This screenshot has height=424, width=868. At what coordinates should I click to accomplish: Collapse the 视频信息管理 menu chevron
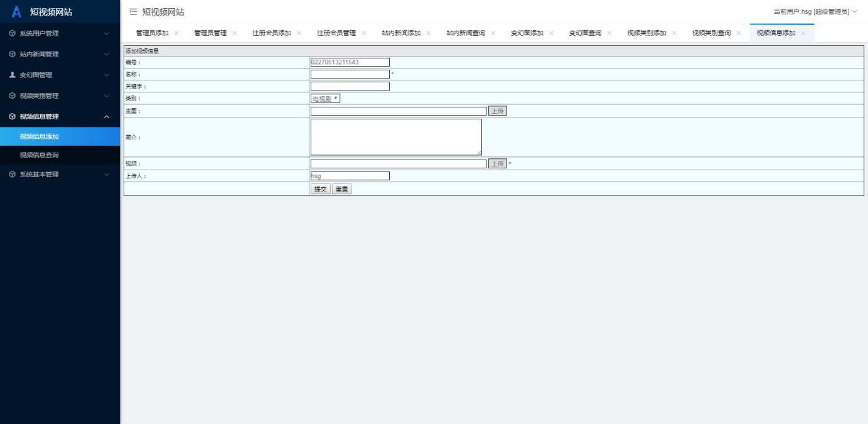coord(106,116)
